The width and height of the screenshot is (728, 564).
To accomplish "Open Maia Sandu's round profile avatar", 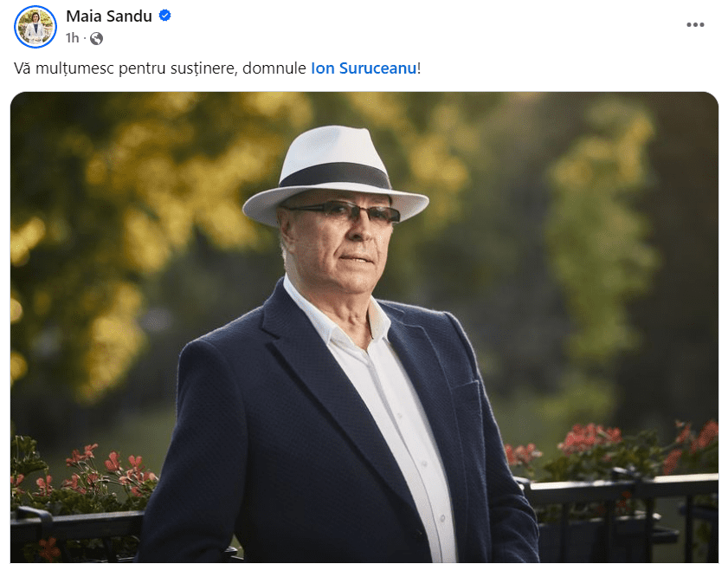I will pyautogui.click(x=35, y=27).
